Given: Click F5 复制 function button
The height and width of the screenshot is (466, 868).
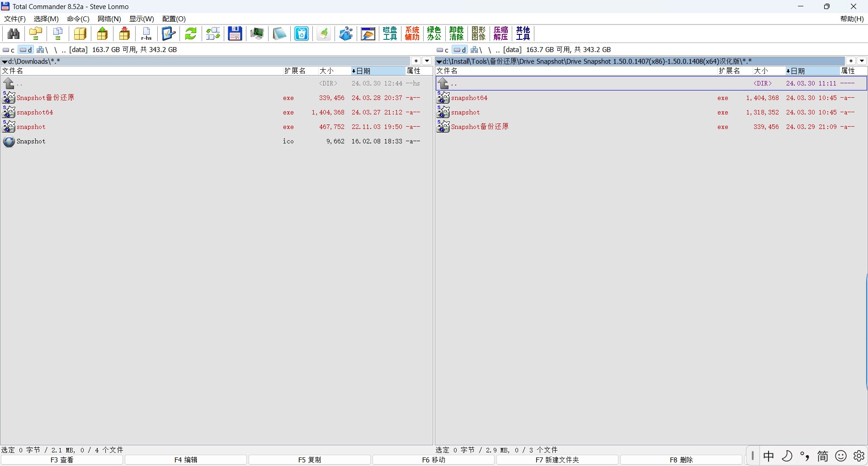Looking at the screenshot, I should tap(310, 460).
